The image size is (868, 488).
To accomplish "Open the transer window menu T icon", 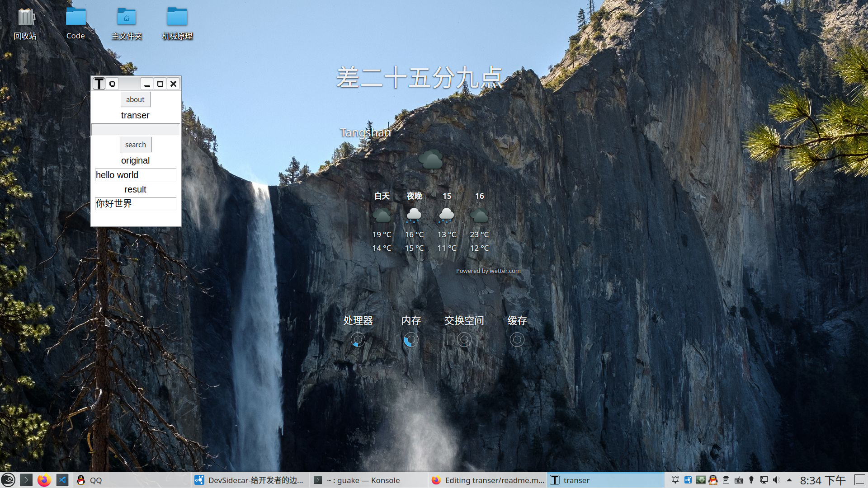I will (x=99, y=84).
